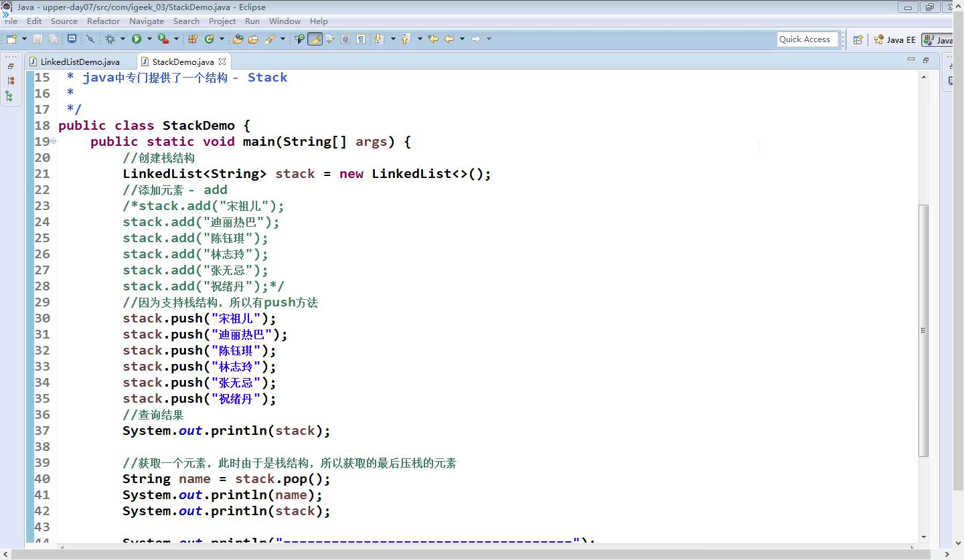Restore the right sidebar view stack

pos(953,66)
